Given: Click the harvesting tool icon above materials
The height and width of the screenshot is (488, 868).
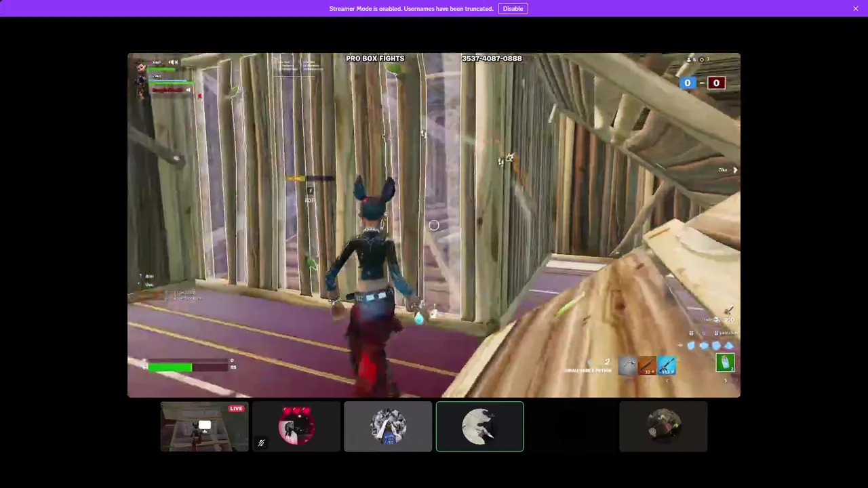Looking at the screenshot, I should pos(730,309).
